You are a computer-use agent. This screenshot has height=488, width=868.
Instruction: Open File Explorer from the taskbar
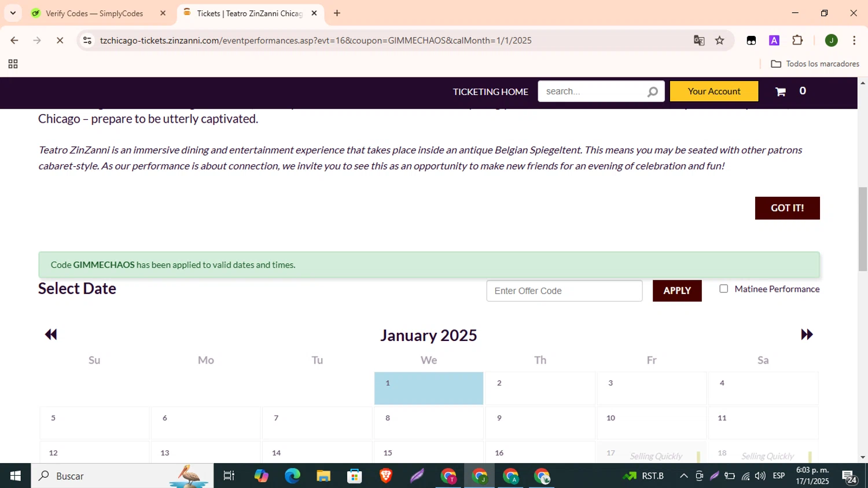tap(323, 476)
